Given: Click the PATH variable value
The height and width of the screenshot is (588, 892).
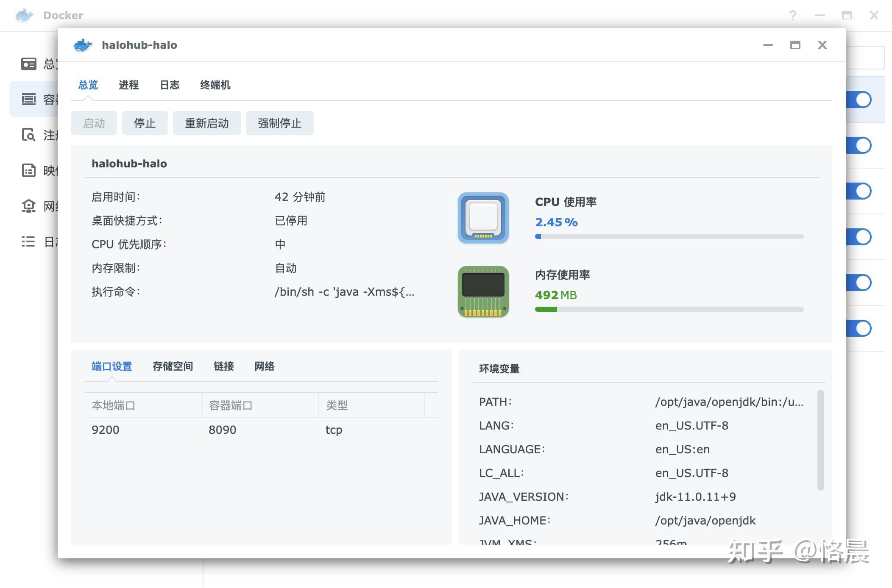Looking at the screenshot, I should 729,402.
